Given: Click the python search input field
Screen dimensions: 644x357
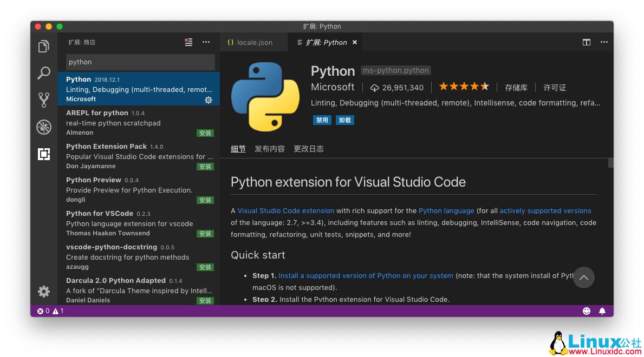Looking at the screenshot, I should 140,62.
